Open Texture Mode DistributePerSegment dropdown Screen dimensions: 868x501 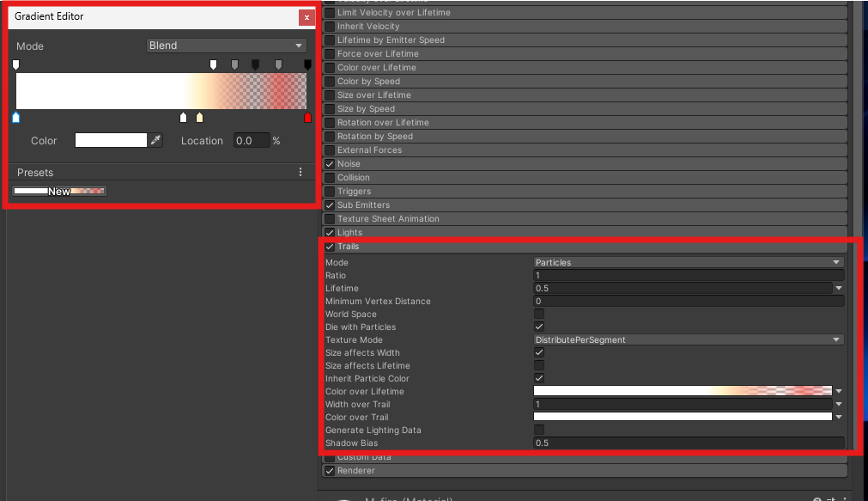tap(688, 339)
